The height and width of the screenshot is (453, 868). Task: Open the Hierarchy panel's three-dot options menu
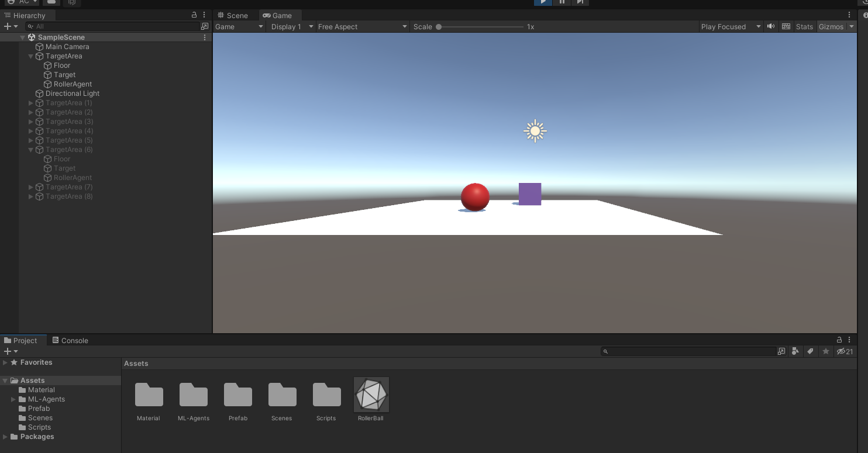pyautogui.click(x=204, y=15)
